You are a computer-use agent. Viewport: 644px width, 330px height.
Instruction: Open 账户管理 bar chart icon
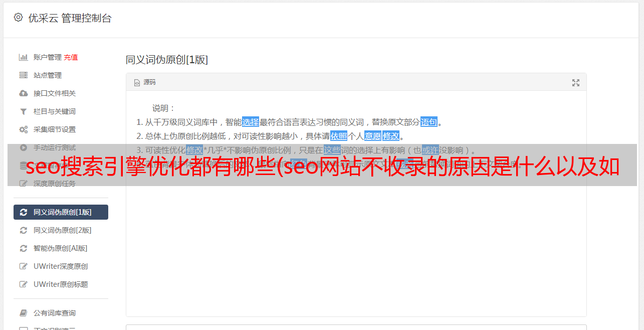(23, 57)
